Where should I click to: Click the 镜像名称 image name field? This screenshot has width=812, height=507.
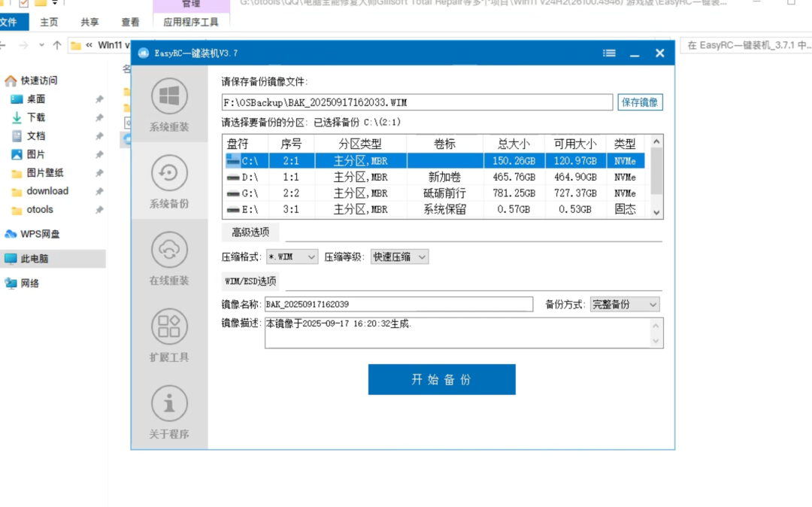point(398,305)
